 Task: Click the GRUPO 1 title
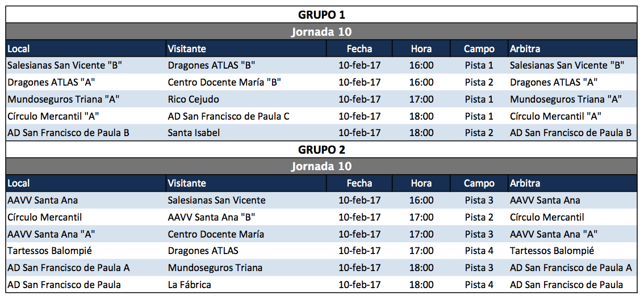[x=321, y=15]
